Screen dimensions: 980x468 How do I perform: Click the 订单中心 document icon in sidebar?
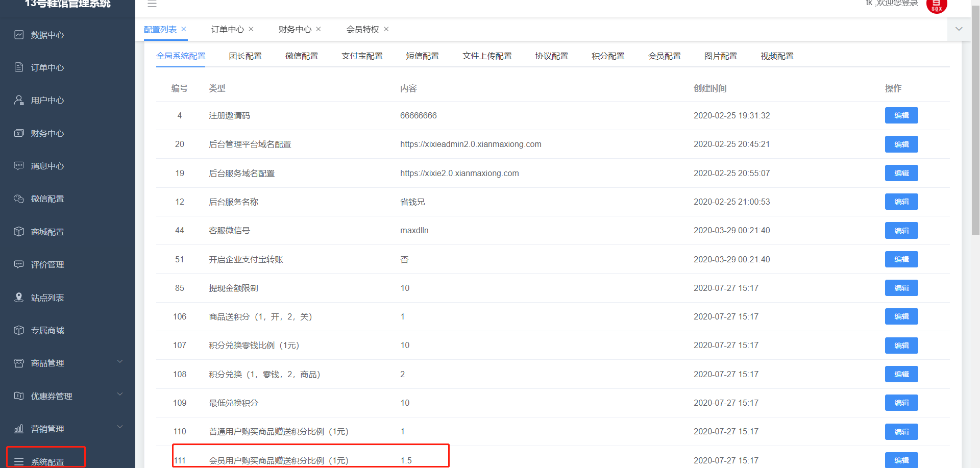(x=19, y=67)
